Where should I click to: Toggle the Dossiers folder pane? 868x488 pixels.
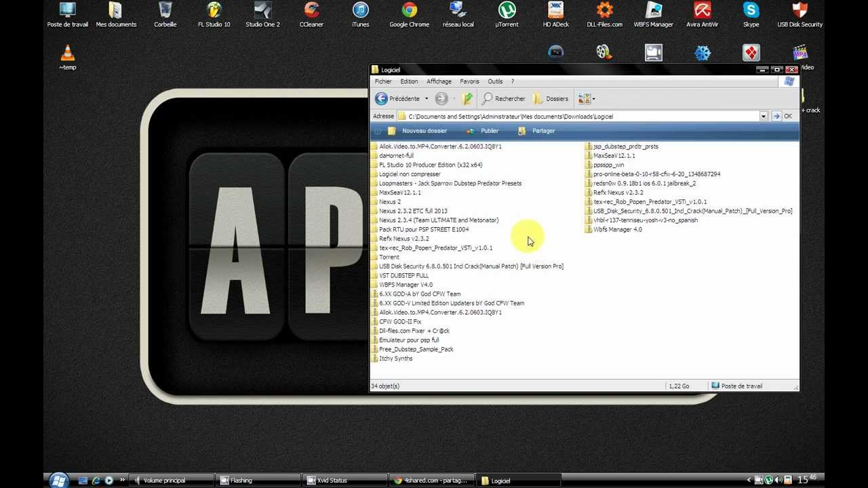pos(551,99)
